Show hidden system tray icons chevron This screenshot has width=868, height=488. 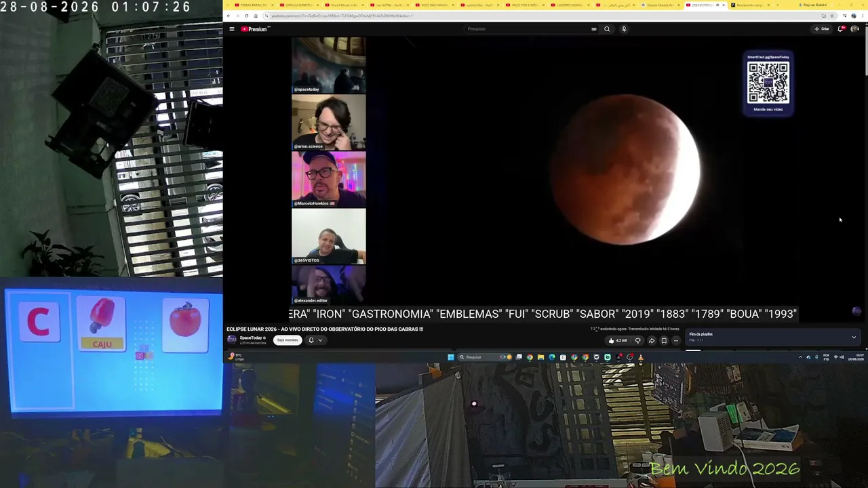800,357
